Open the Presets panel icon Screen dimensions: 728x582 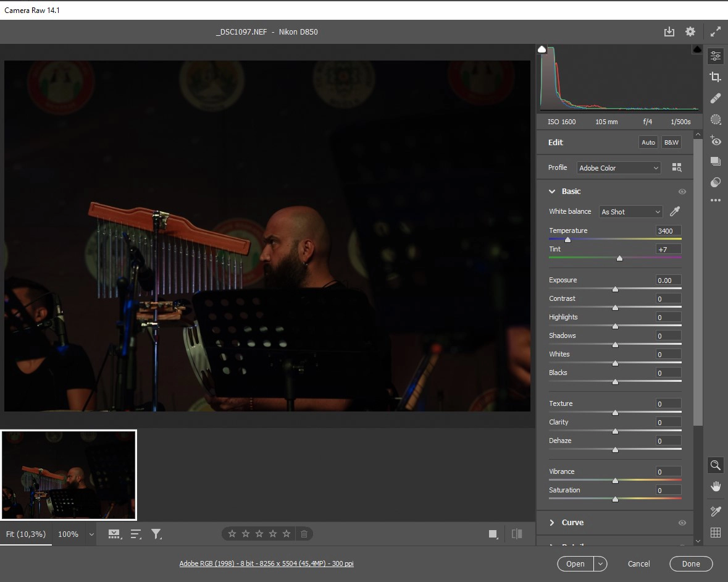tap(716, 182)
